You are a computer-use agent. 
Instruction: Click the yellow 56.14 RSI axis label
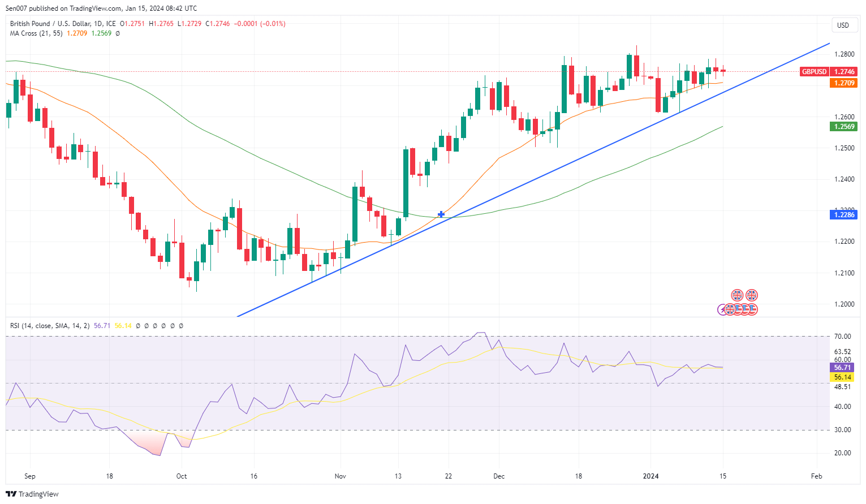[x=842, y=377]
